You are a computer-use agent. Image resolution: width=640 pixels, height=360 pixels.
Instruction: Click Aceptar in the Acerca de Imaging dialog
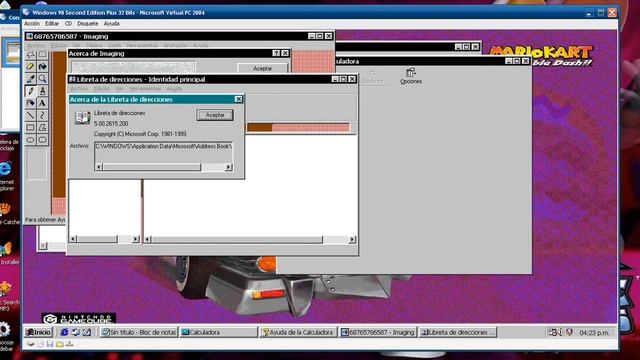[262, 68]
